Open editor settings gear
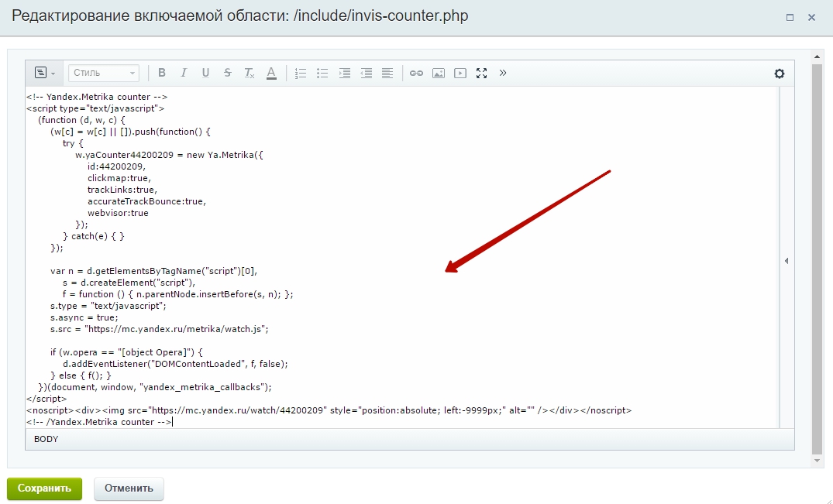The image size is (833, 504). point(780,74)
